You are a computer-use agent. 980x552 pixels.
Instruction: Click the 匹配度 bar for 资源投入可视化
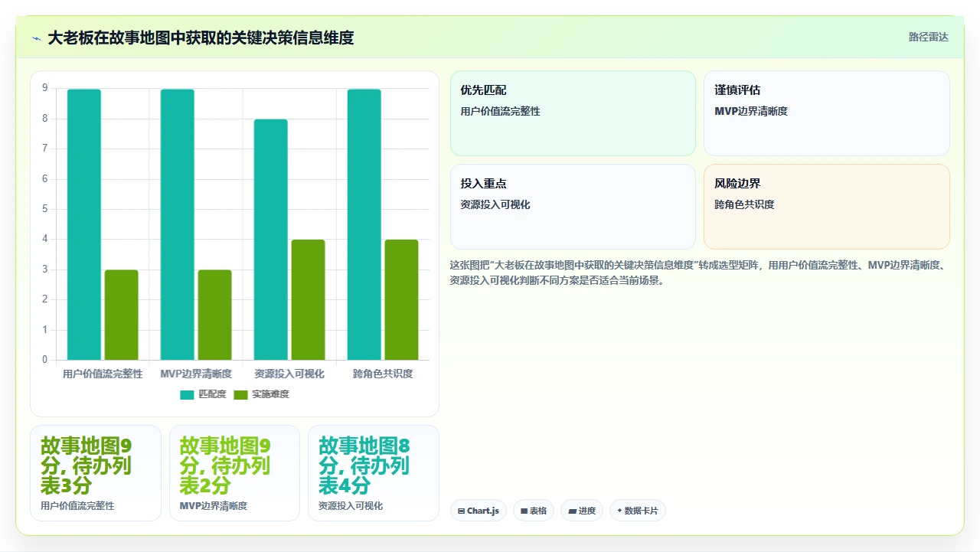(x=271, y=240)
